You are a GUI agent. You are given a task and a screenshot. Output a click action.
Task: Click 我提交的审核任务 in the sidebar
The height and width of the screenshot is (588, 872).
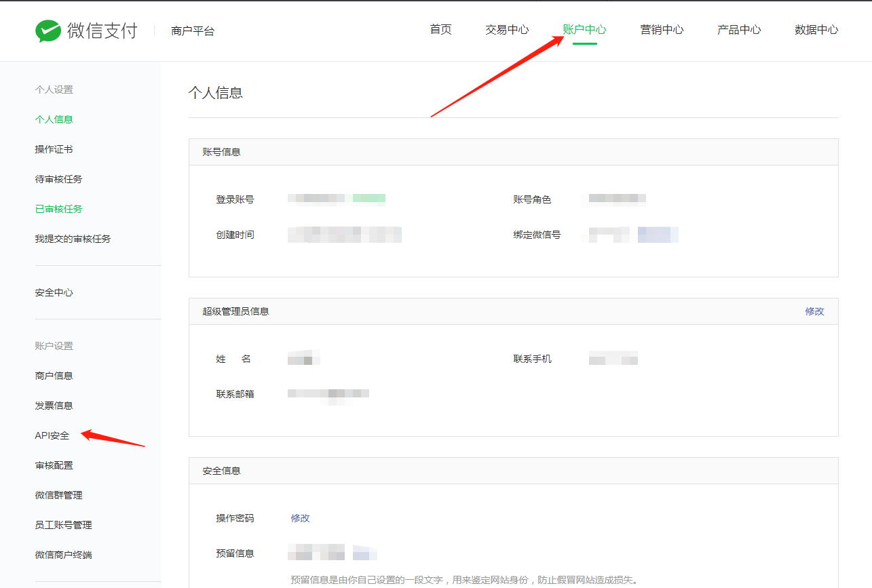pos(73,238)
